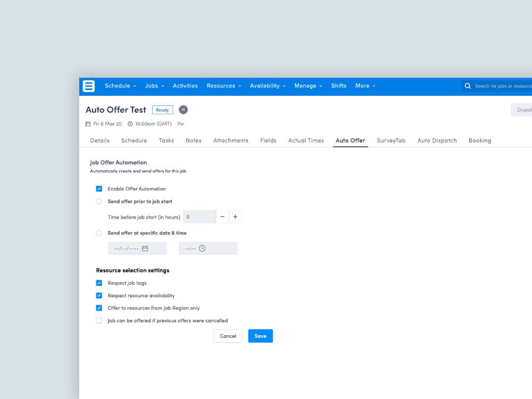This screenshot has width=532, height=399.
Task: Select the Auto Offer tab
Action: [350, 140]
